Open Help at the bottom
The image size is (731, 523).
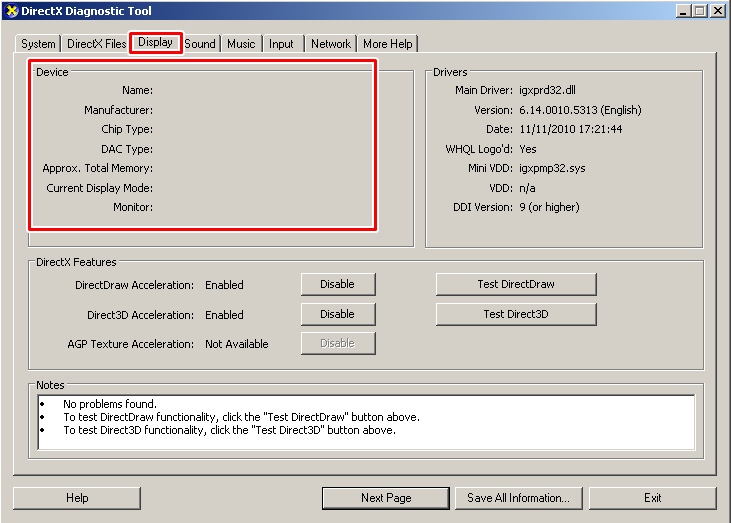coord(77,498)
